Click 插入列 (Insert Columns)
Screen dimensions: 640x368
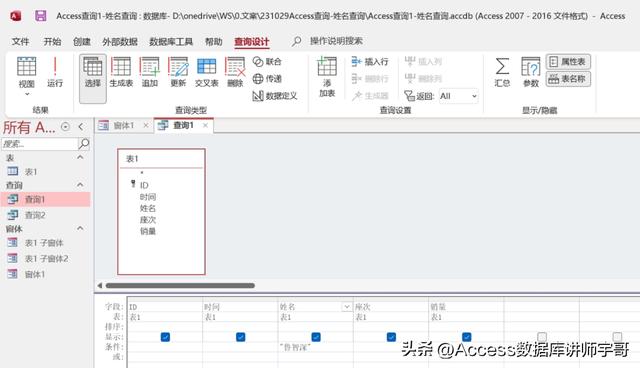coord(423,62)
